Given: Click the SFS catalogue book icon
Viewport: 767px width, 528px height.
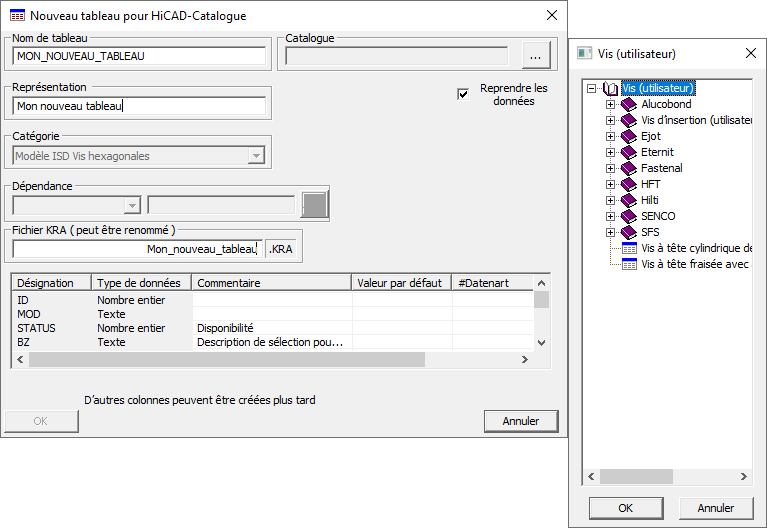Looking at the screenshot, I should pyautogui.click(x=629, y=232).
